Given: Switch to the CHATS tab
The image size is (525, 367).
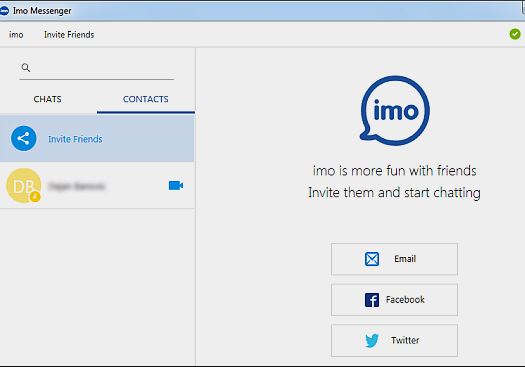Looking at the screenshot, I should (x=48, y=99).
